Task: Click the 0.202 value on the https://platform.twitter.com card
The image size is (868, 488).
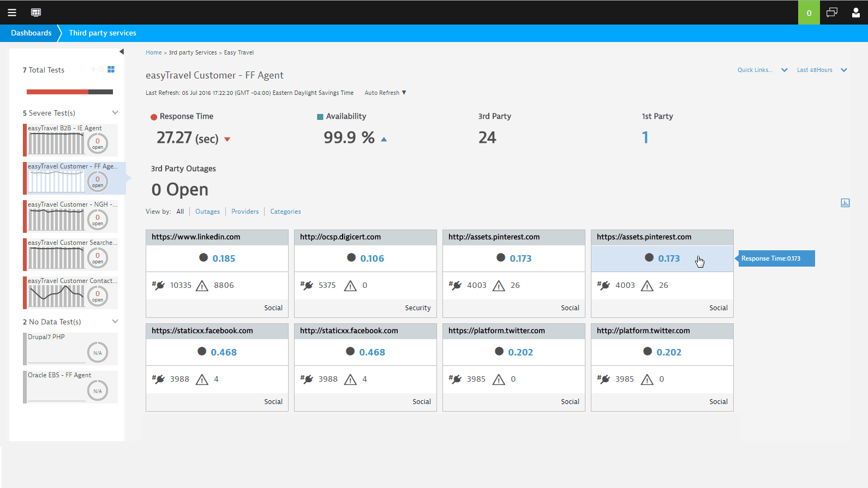Action: click(520, 352)
